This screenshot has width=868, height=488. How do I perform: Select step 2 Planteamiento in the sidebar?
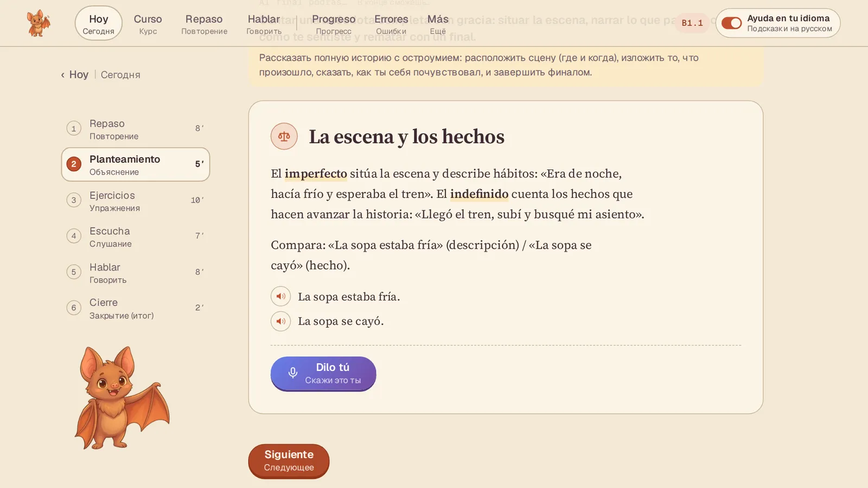click(136, 164)
